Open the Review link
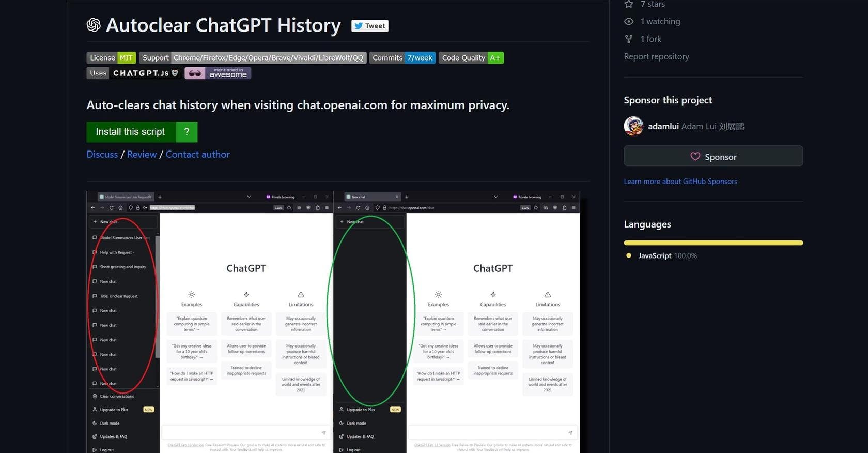The height and width of the screenshot is (453, 868). 142,154
